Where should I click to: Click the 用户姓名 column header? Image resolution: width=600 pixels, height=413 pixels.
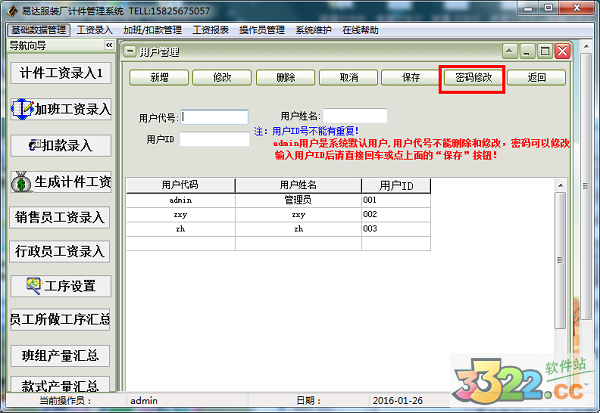[298, 185]
